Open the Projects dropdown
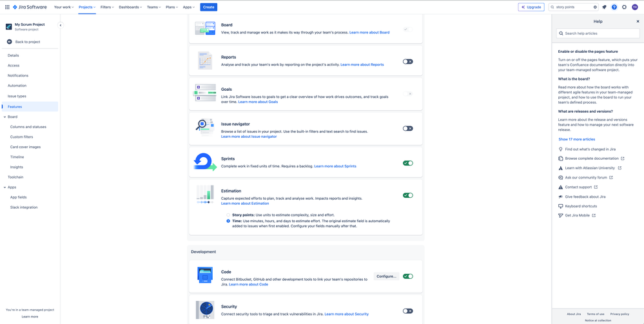 tap(87, 7)
